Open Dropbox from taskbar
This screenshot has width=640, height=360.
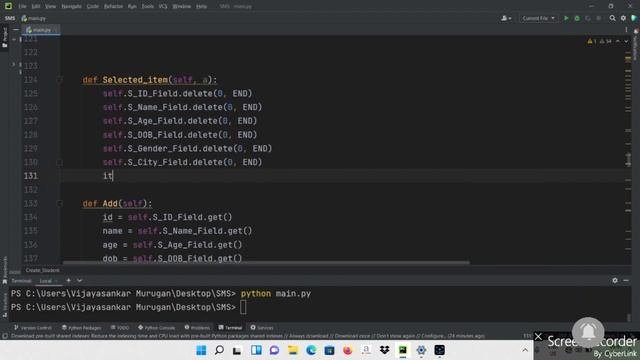(x=384, y=350)
